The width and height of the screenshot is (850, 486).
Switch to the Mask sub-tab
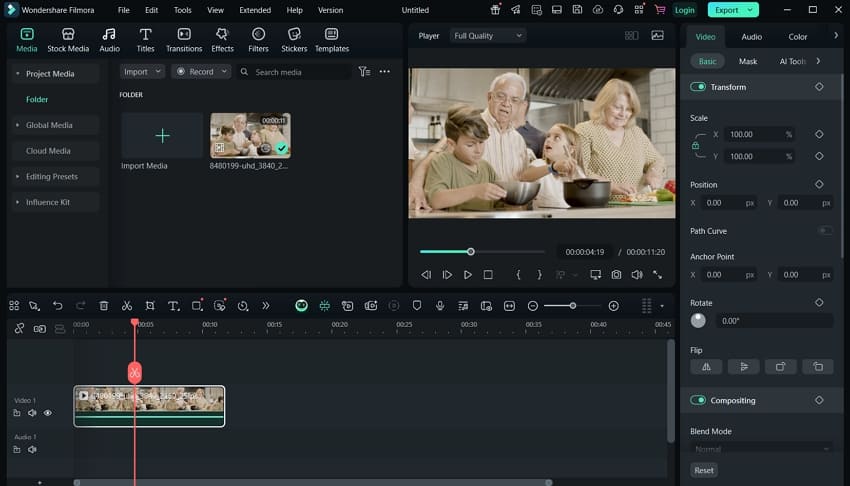pos(748,61)
